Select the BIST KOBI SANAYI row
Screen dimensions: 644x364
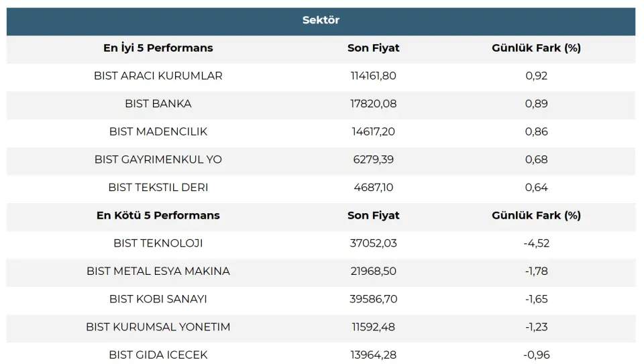tap(158, 299)
